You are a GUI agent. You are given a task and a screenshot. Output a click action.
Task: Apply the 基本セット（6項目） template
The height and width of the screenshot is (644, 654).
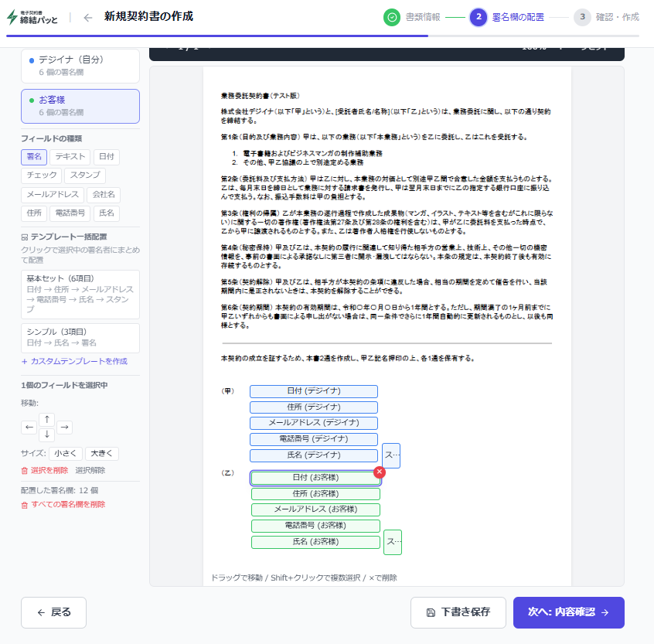pos(80,295)
